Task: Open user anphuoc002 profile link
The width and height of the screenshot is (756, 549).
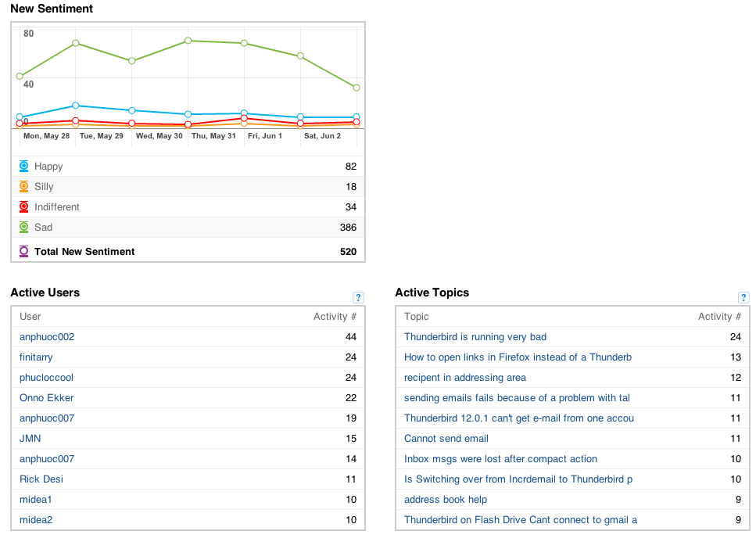Action: point(47,337)
